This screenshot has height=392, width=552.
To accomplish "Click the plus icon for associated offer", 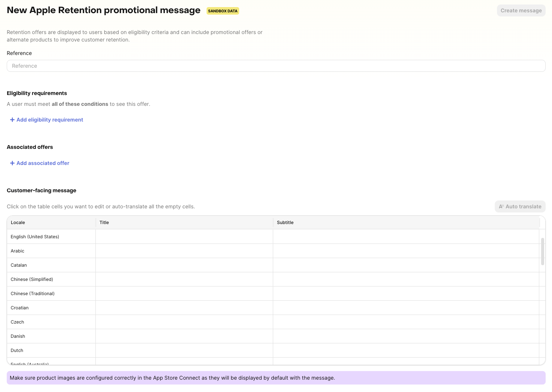I will point(12,163).
